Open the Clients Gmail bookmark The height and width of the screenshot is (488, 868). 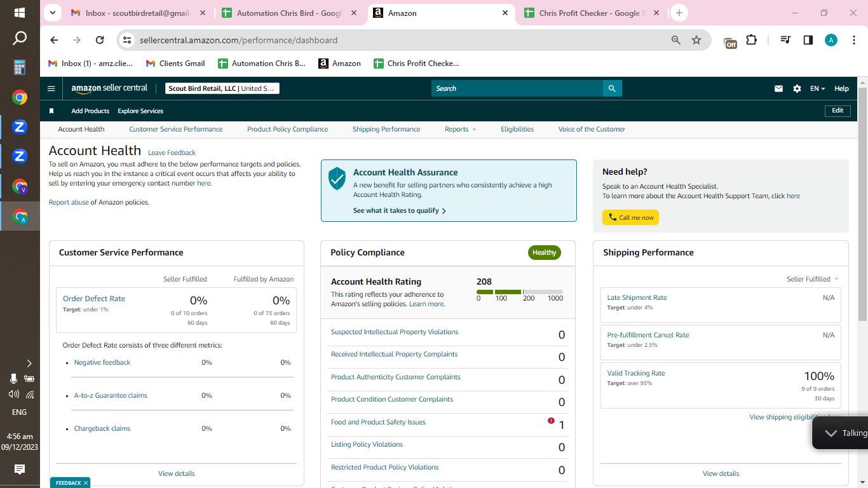point(175,64)
